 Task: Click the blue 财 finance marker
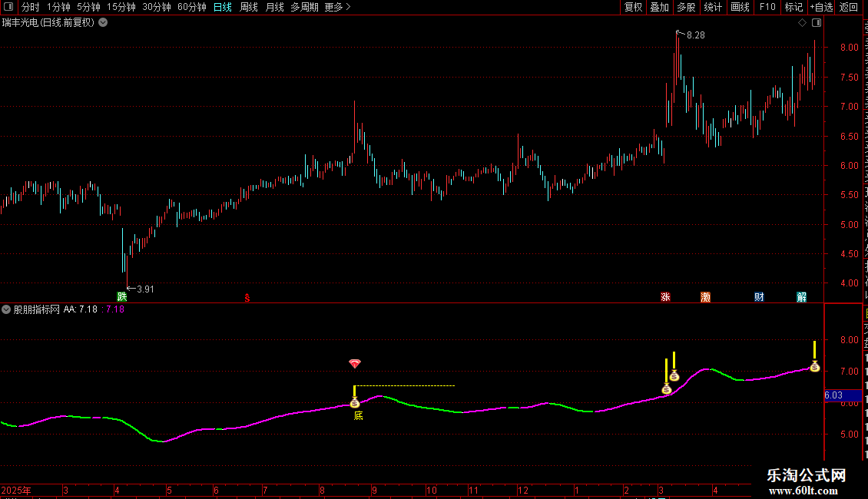click(759, 297)
